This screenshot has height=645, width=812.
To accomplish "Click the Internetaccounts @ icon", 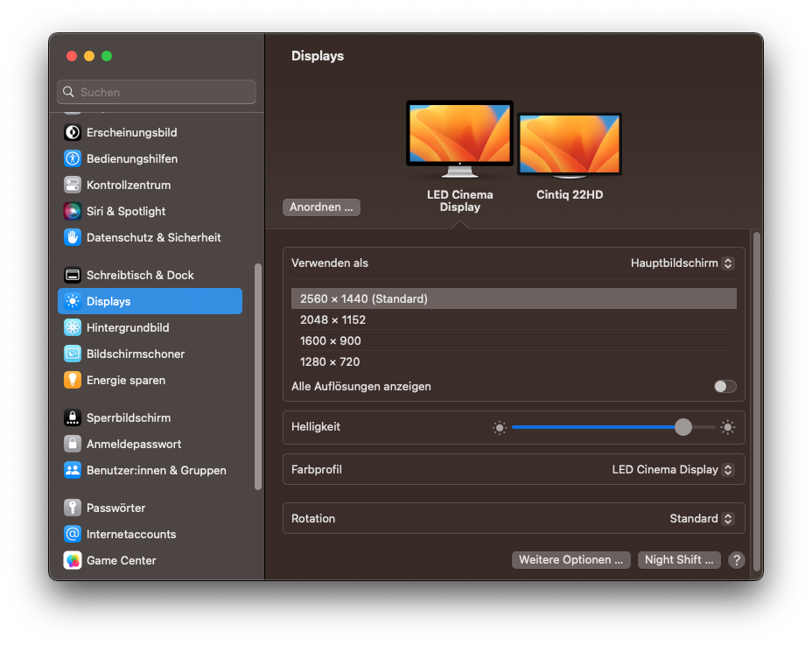I will point(73,534).
